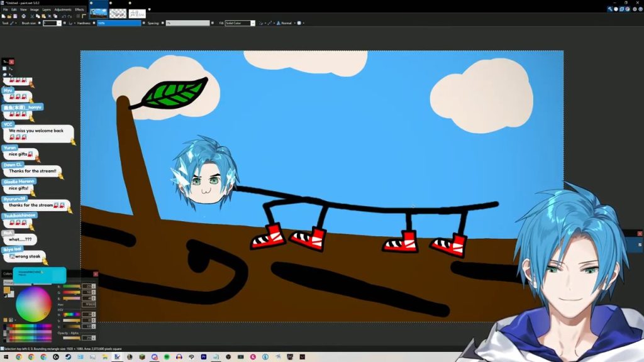This screenshot has height=362, width=644.
Task: Switch to the second image thumbnail tab
Action: pos(118,13)
